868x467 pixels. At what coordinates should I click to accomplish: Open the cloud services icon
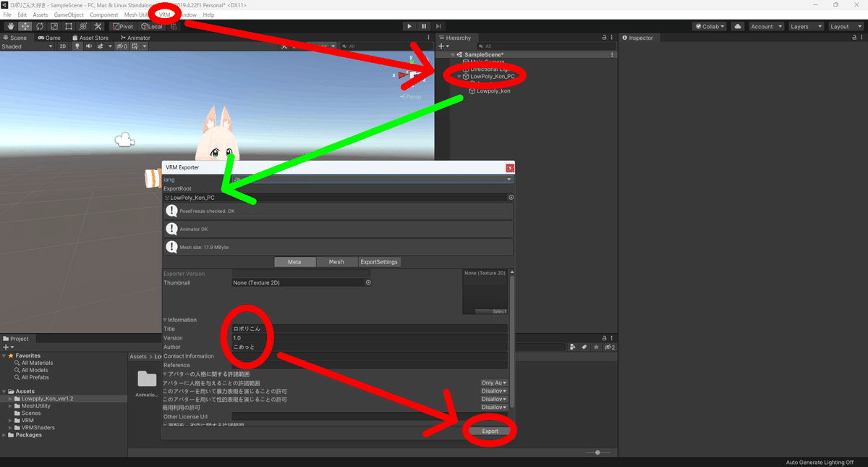click(737, 26)
